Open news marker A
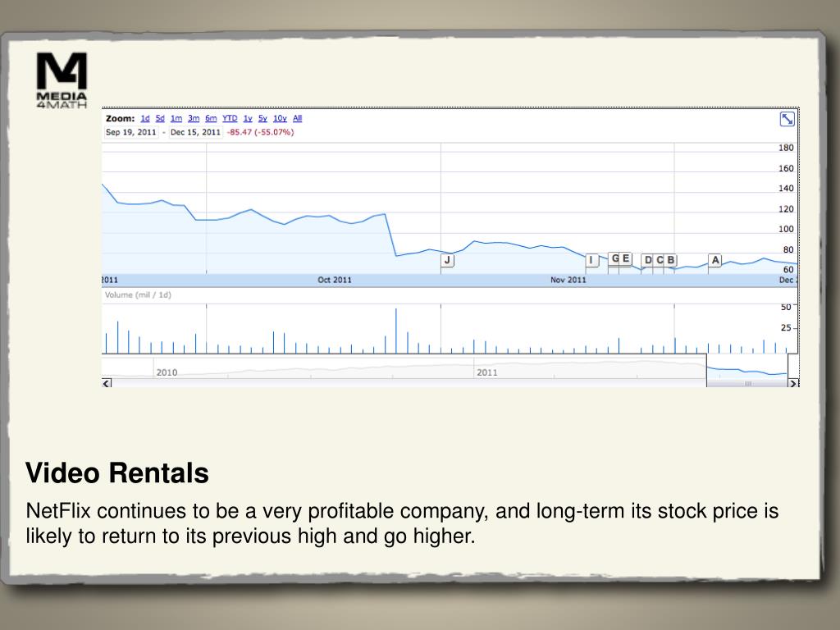The width and height of the screenshot is (840, 630). pos(715,260)
